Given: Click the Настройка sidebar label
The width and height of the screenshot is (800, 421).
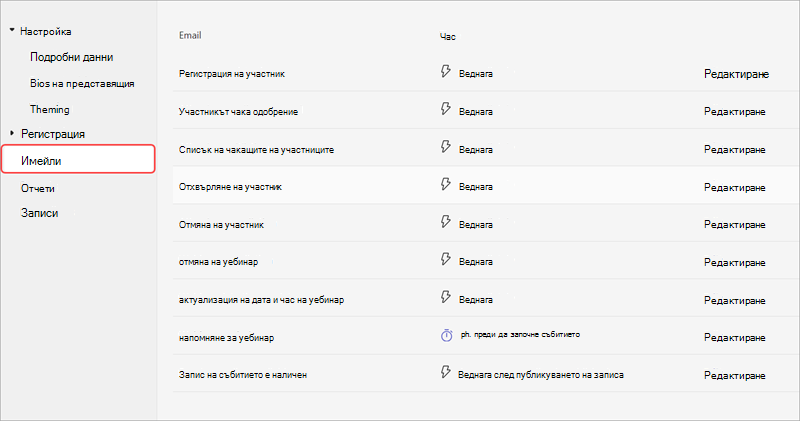Looking at the screenshot, I should click(x=46, y=32).
